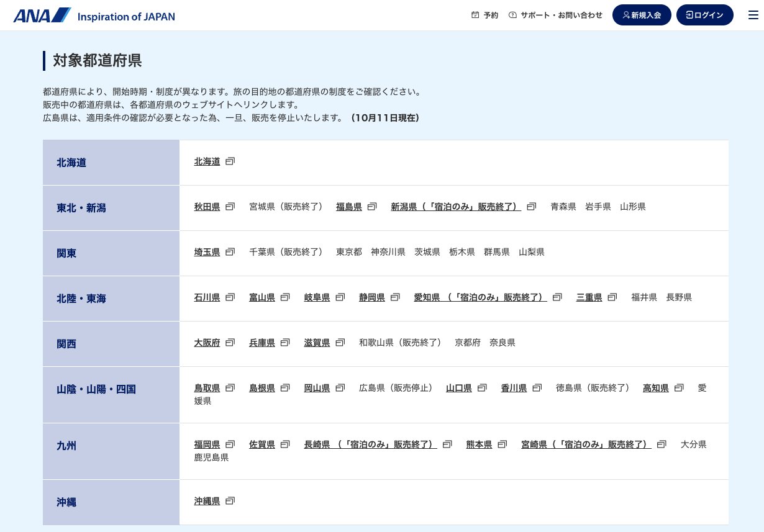
Task: Open 愛知県(「宿泊のみ」販売終了) link
Action: pos(481,297)
